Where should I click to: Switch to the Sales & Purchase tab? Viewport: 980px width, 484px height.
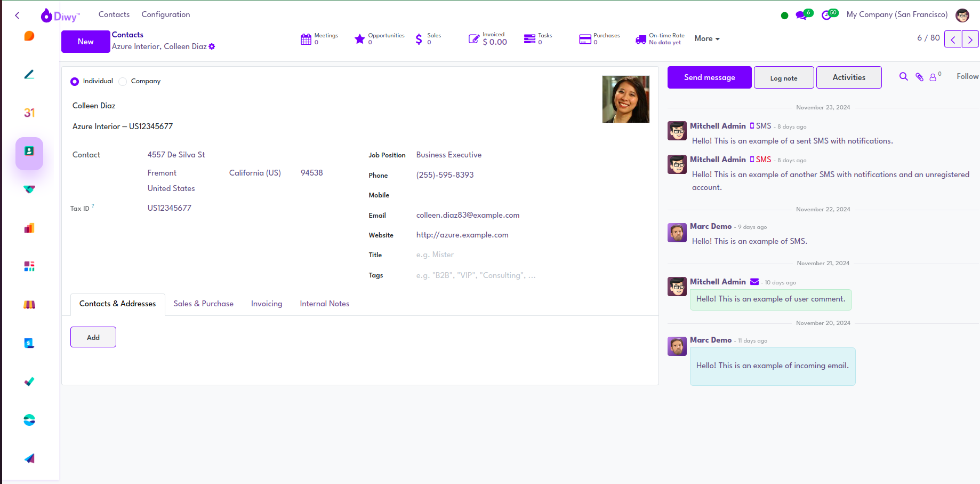(204, 304)
